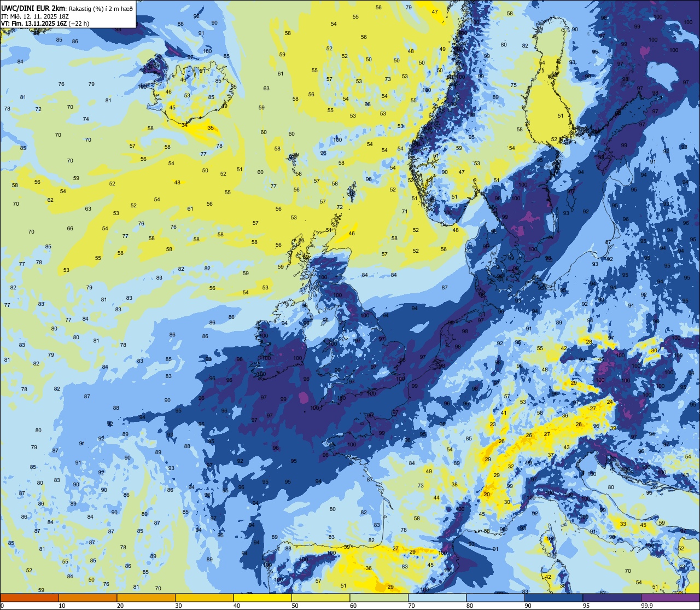Screen dimensions: 700x610
Task: Click the "IT: Mið. 12. 11. 2025 18Z" line
Action: [x=35, y=16]
